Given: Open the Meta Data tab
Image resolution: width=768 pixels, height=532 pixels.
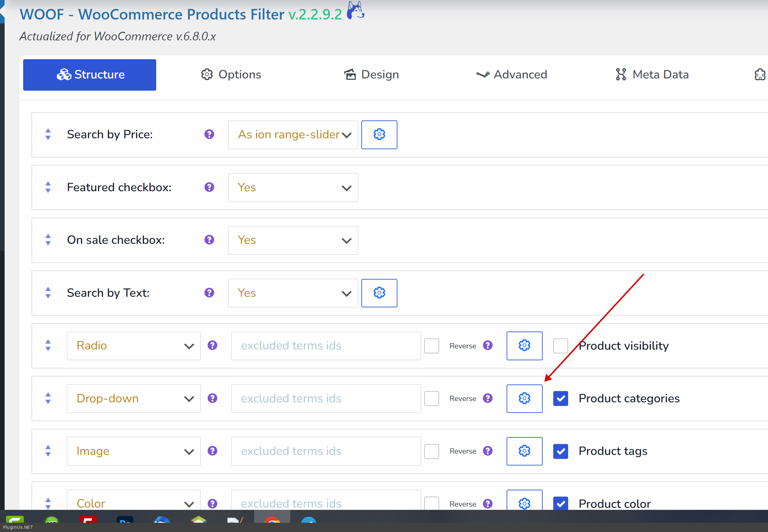Looking at the screenshot, I should [652, 75].
